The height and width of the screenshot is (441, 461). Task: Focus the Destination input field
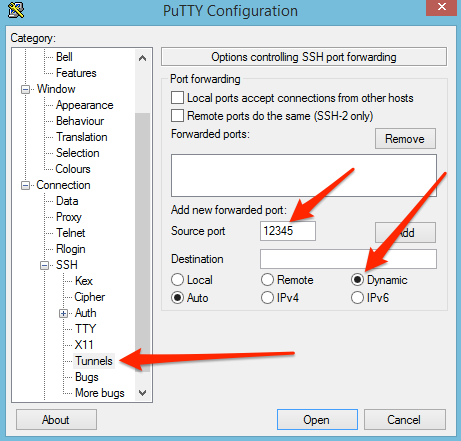tap(348, 259)
